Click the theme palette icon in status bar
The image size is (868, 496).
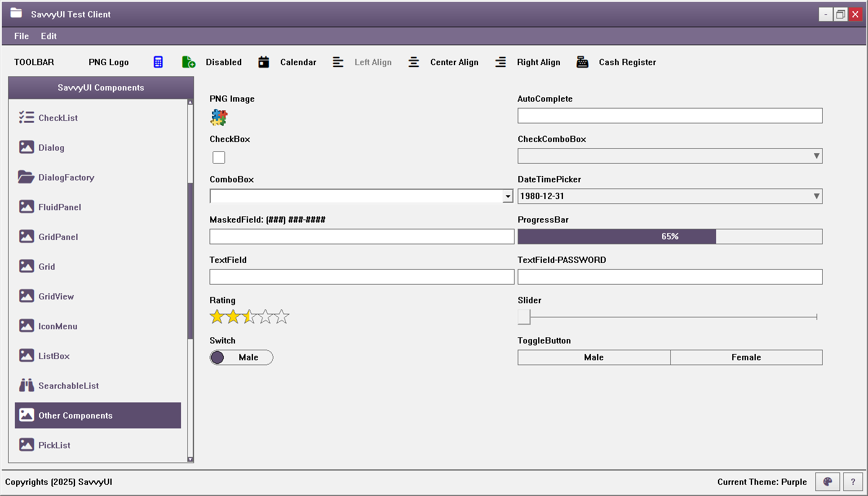click(x=827, y=482)
